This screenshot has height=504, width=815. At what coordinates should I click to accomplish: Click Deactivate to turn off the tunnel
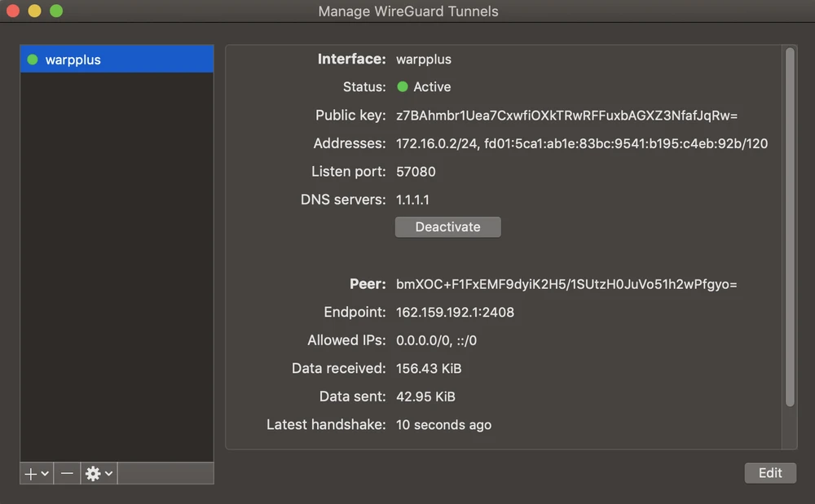447,227
